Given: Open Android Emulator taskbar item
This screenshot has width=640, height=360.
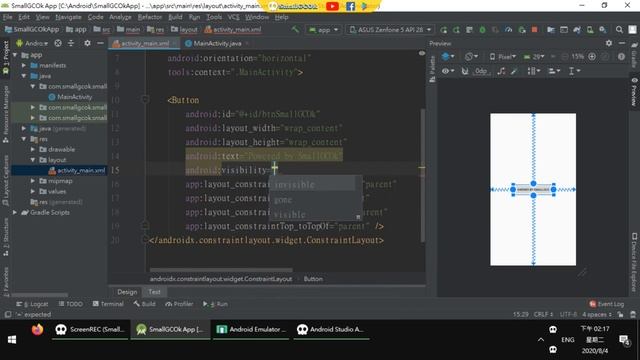Looking at the screenshot, I should point(251,329).
